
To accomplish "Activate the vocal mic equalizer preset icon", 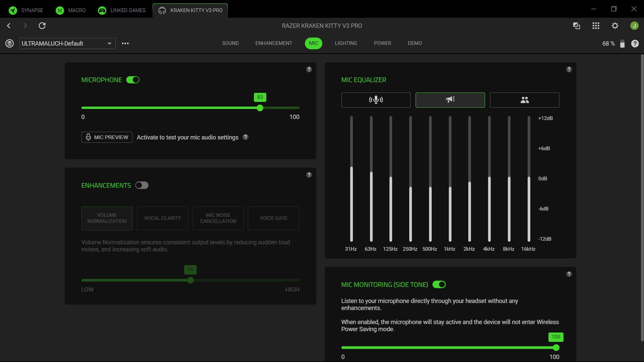I will click(x=376, y=100).
